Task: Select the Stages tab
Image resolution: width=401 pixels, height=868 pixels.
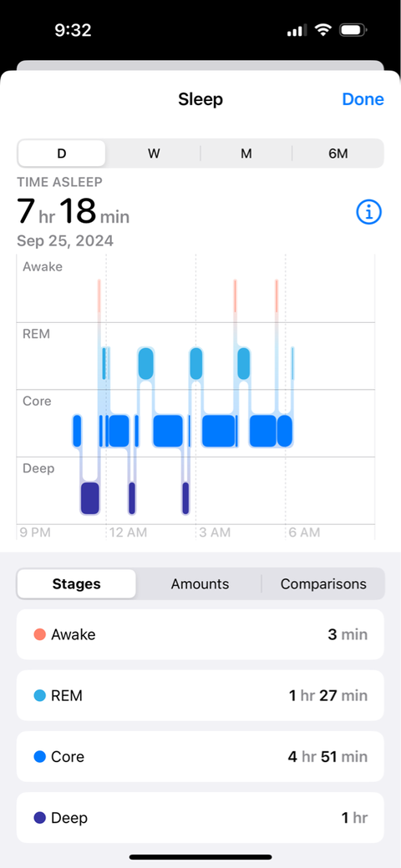Action: click(76, 584)
